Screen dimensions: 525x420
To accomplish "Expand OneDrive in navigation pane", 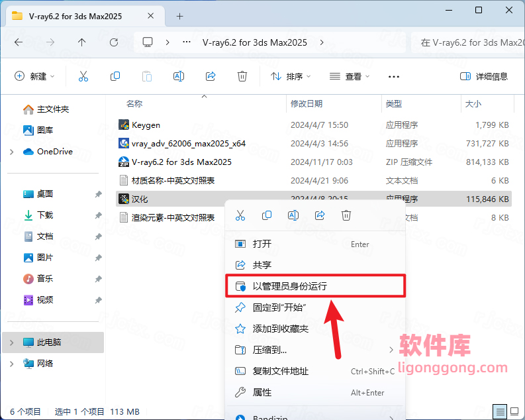I will point(12,152).
